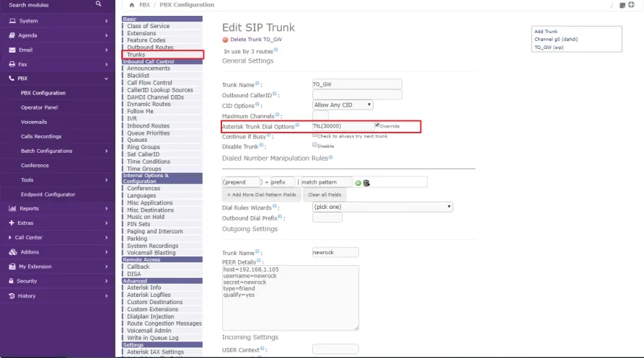This screenshot has width=644, height=358.
Task: Open Calls Recordings in sidebar
Action: pyautogui.click(x=41, y=137)
